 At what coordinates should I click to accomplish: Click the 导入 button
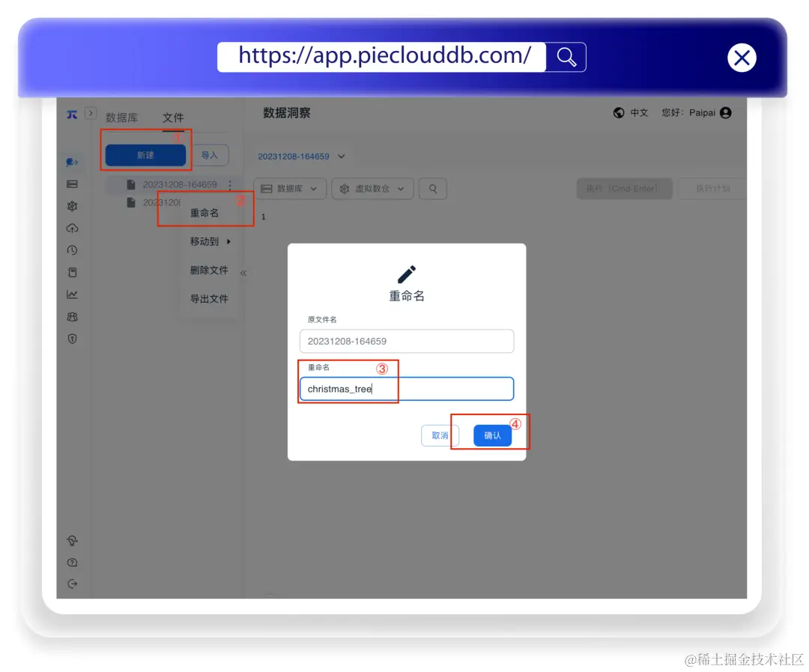[x=210, y=155]
